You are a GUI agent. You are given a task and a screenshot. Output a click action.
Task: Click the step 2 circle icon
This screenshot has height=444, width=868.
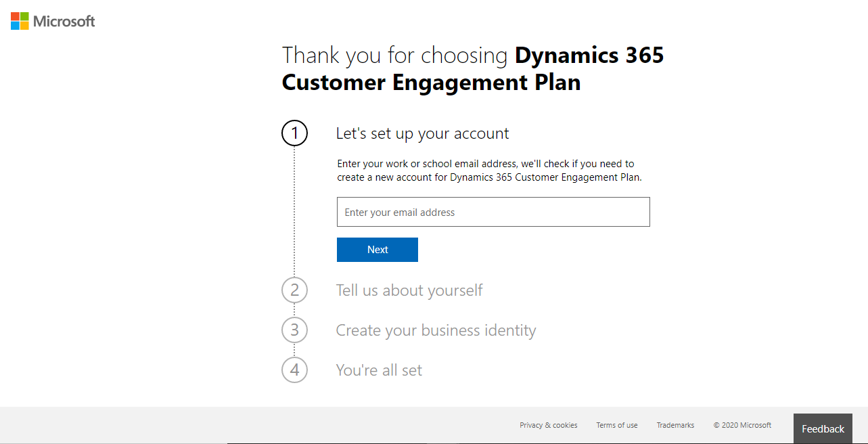tap(294, 290)
